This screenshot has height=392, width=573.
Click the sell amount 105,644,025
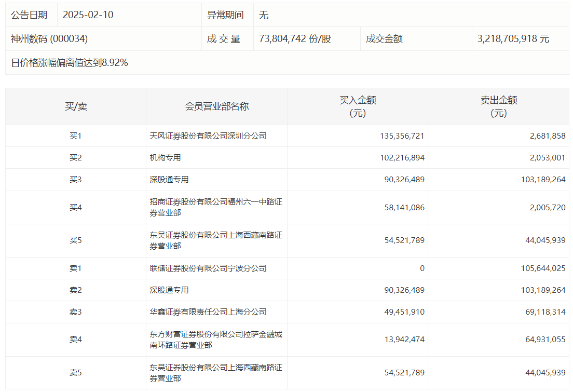tap(542, 268)
